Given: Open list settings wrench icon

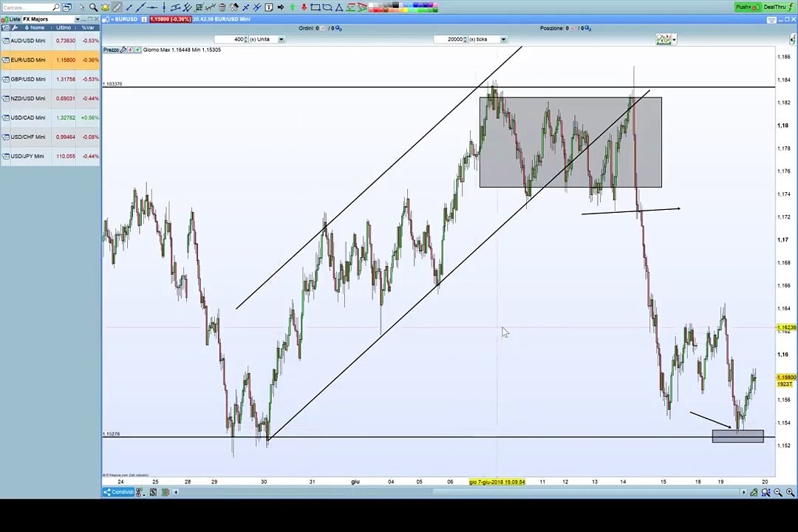Looking at the screenshot, I should (x=15, y=27).
